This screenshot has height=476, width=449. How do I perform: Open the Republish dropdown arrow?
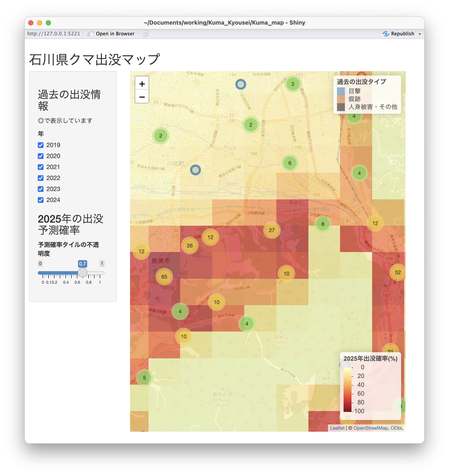[420, 34]
